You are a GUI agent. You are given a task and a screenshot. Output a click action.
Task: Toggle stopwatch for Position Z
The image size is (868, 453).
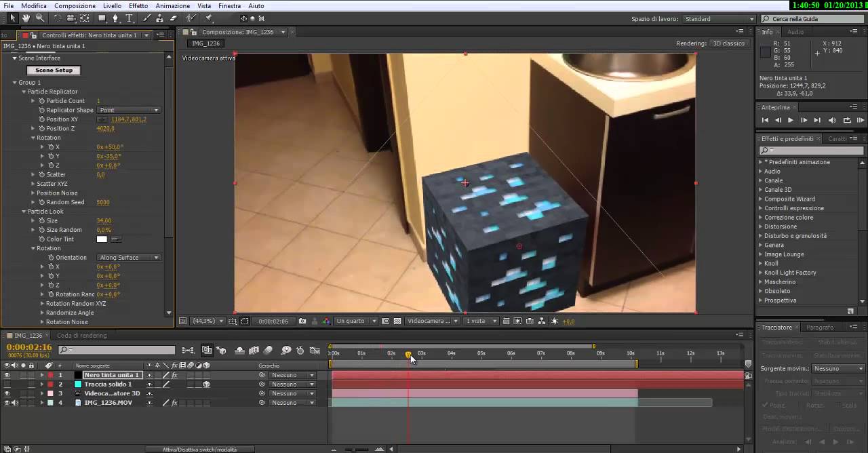point(41,129)
